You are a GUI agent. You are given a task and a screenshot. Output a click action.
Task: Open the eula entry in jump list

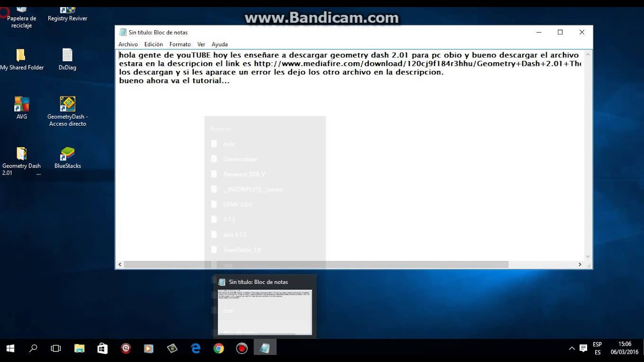(x=265, y=144)
